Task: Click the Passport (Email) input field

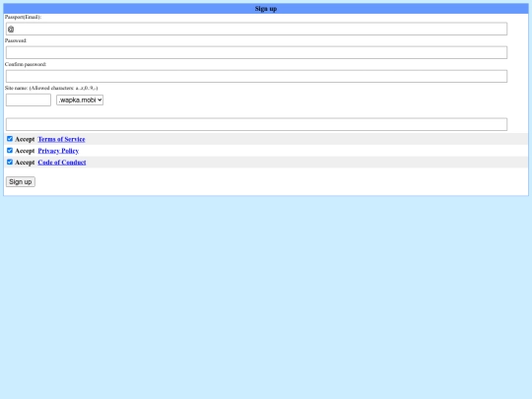Action: (x=256, y=29)
